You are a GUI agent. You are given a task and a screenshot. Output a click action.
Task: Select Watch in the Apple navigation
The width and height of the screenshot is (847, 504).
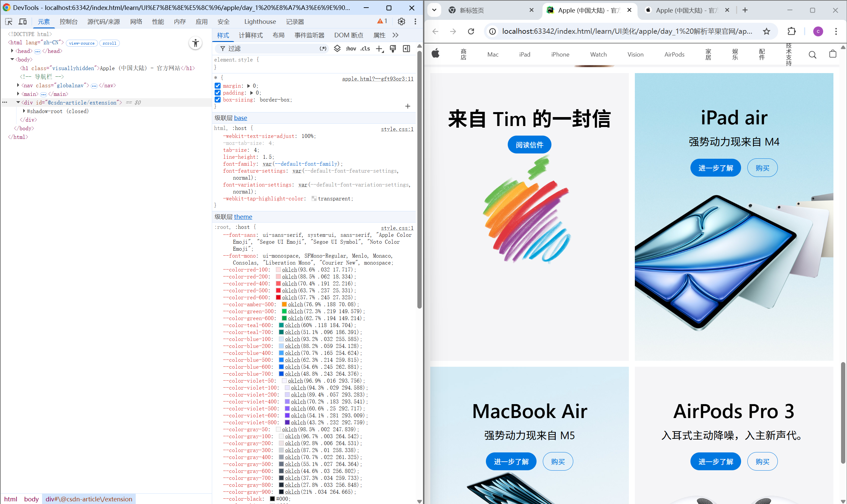click(x=598, y=55)
